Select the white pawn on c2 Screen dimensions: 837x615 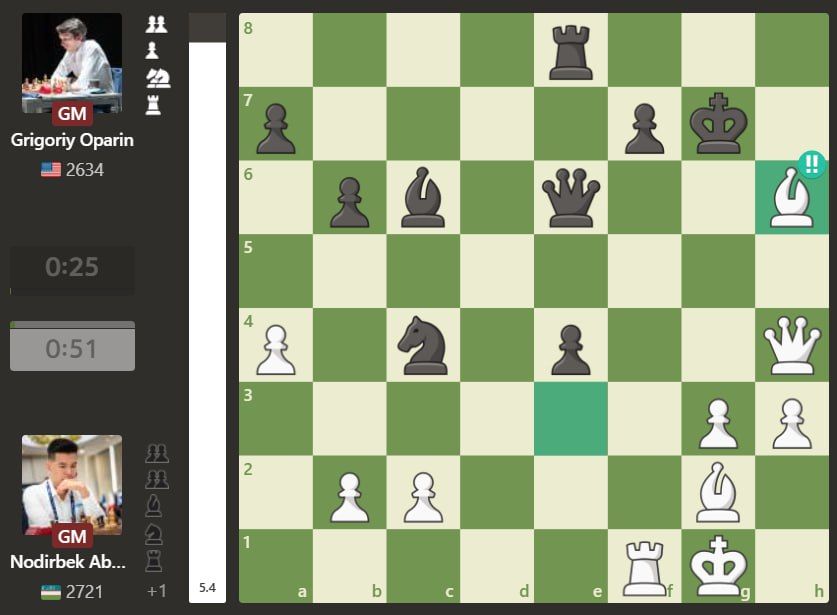tap(423, 498)
